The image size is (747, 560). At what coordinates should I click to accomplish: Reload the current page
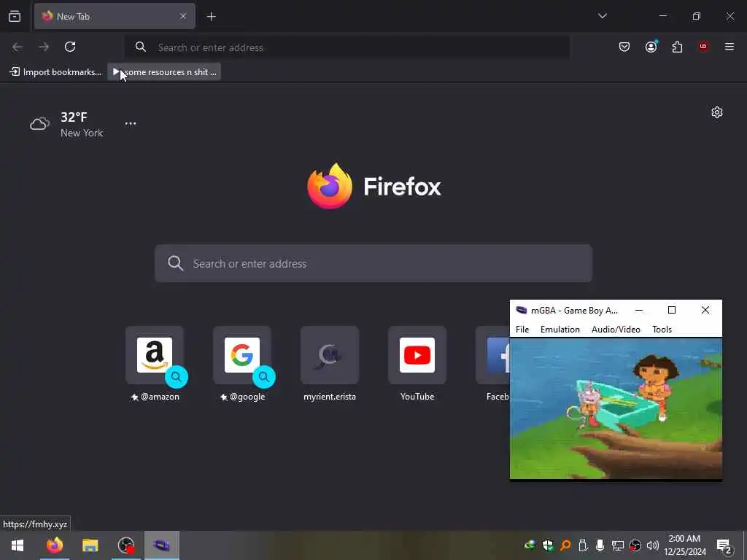tap(70, 47)
